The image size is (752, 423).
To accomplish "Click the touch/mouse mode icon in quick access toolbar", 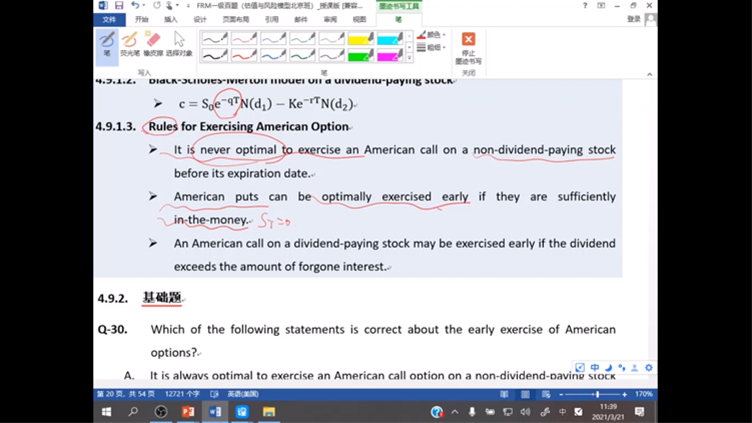I will (x=169, y=5).
